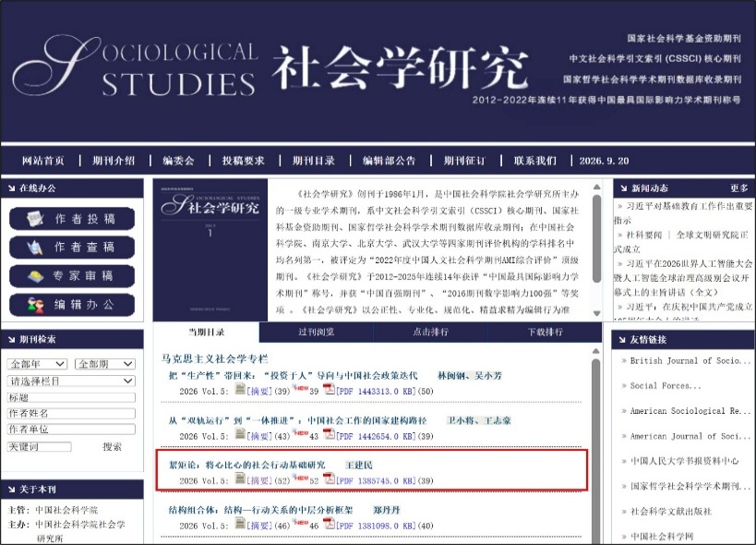
Task: Open 期刊目录 in navigation menu
Action: tap(314, 161)
